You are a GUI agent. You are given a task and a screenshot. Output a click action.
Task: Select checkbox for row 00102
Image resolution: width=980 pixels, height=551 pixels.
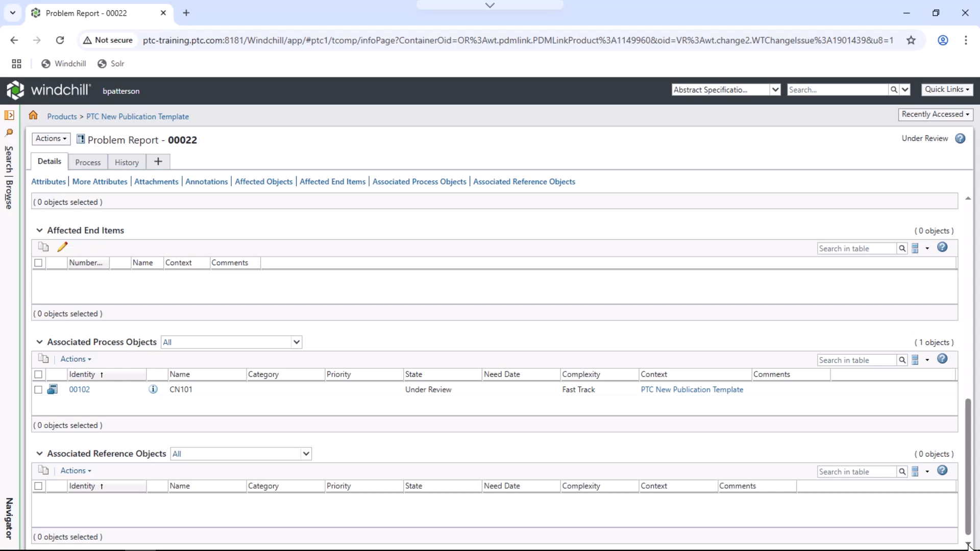pos(38,390)
